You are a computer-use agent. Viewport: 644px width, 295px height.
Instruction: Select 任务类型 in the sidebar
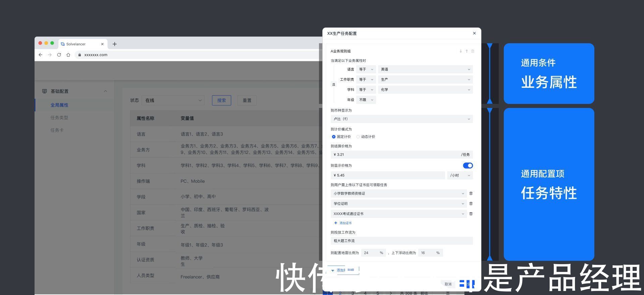(x=59, y=118)
